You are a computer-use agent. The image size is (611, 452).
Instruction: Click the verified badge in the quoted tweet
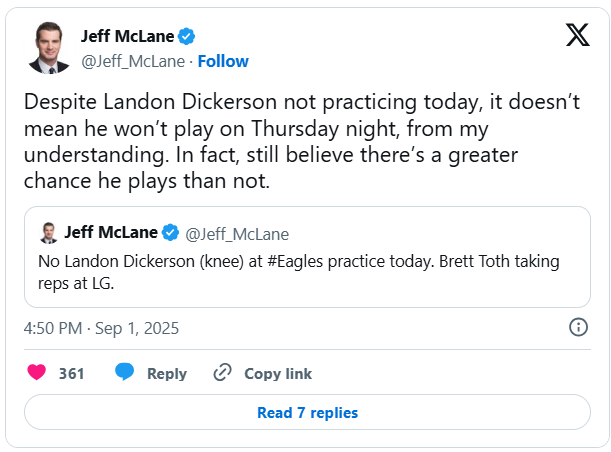(x=171, y=233)
